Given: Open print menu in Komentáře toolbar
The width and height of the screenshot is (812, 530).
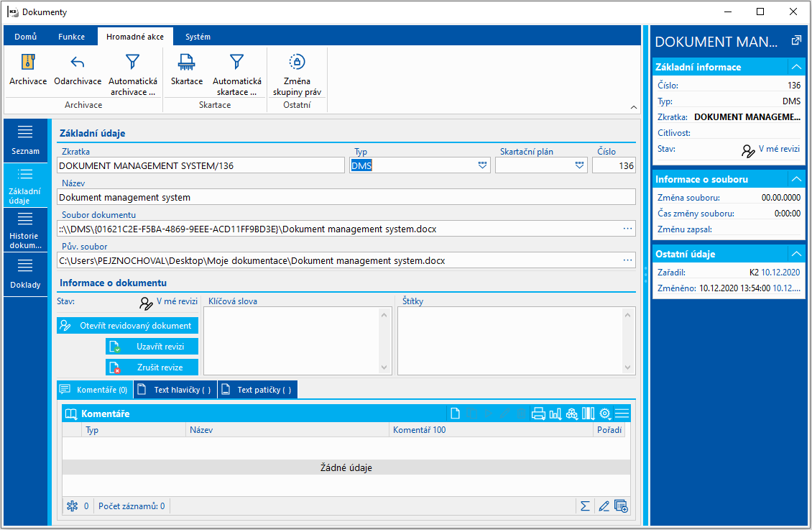Looking at the screenshot, I should click(x=538, y=414).
